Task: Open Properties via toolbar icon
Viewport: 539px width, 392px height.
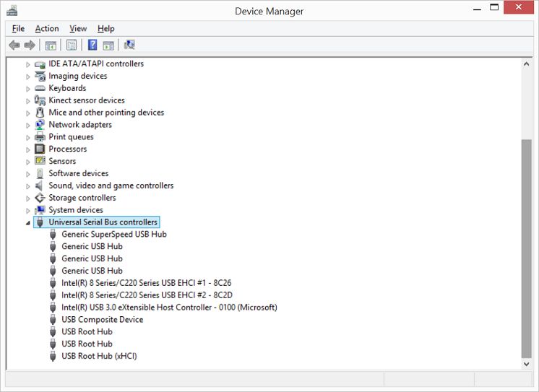Action: [72, 45]
